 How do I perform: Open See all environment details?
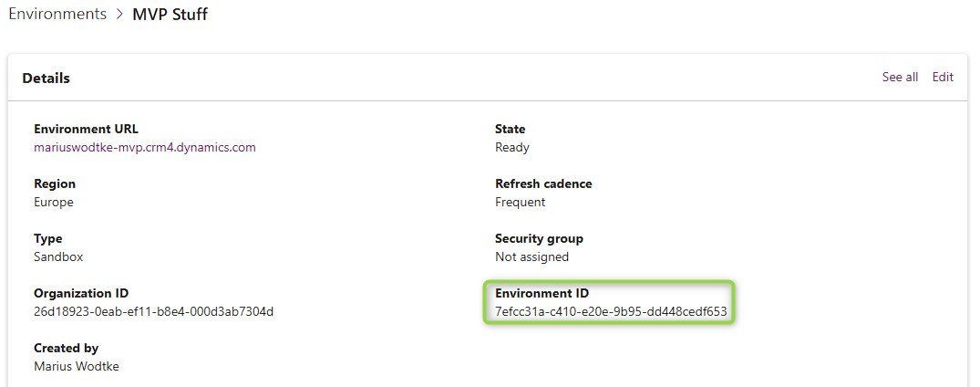(x=899, y=78)
